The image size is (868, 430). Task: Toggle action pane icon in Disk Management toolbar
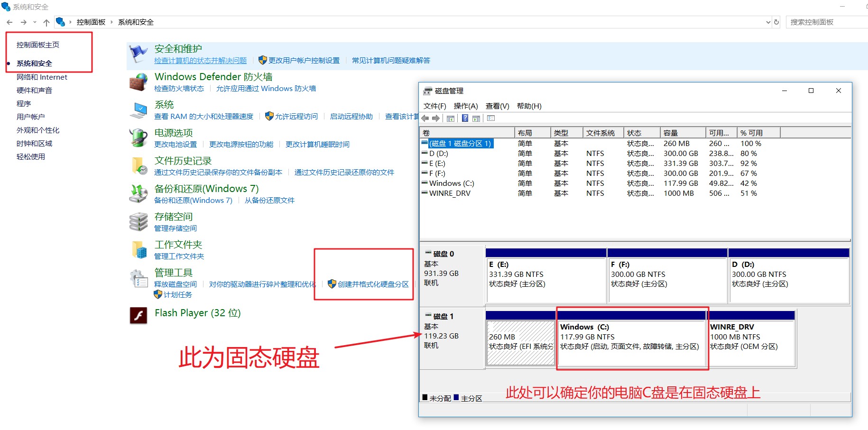coord(476,118)
